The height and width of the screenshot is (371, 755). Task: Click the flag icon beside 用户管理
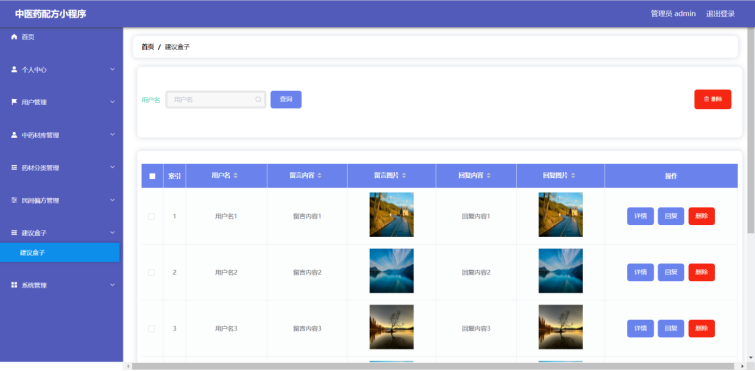[x=14, y=102]
